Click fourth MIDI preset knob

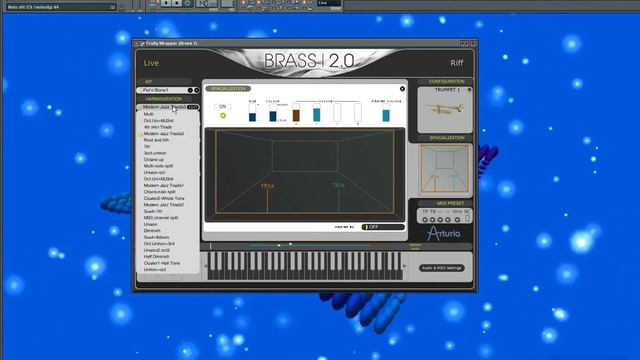tap(448, 220)
